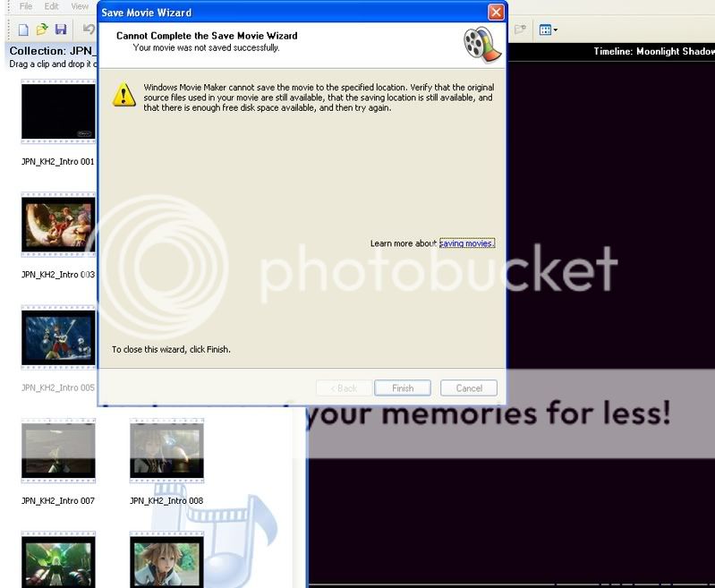715x588 pixels.
Task: Open the Views thumbnails dropdown
Action: coord(548,30)
